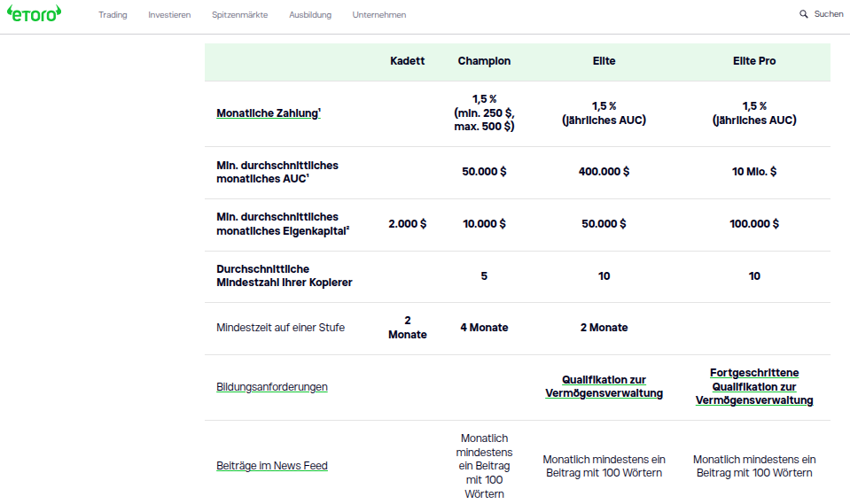This screenshot has width=850, height=504.
Task: Select the Kadett column header
Action: click(x=407, y=61)
